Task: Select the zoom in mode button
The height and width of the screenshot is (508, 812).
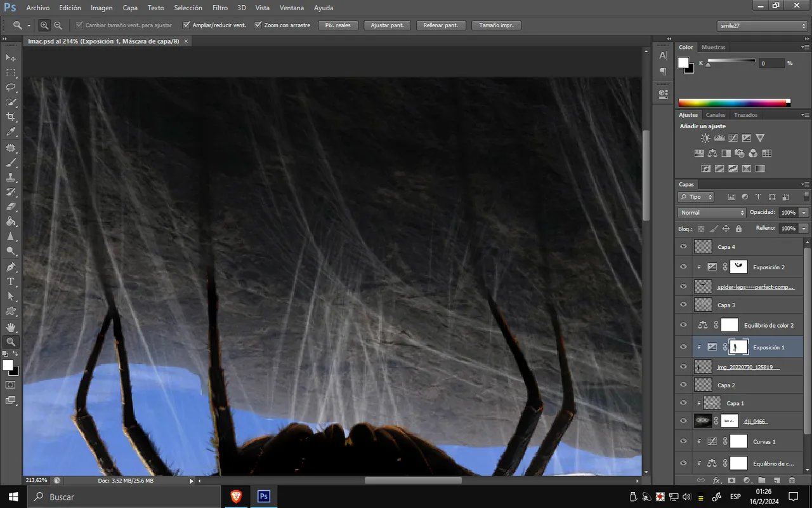Action: coord(44,25)
